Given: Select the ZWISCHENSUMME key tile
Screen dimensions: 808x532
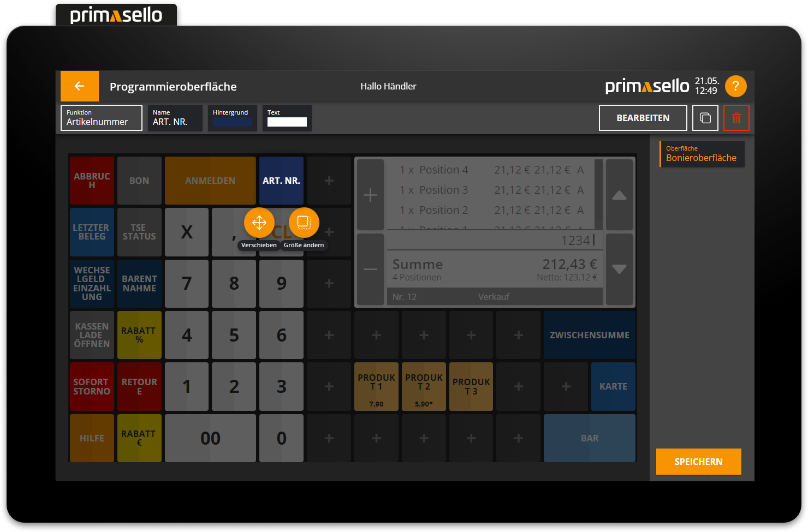Looking at the screenshot, I should (x=589, y=335).
